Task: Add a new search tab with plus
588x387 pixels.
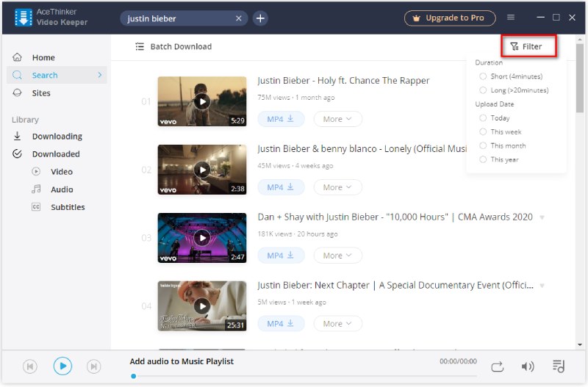Action: click(260, 18)
